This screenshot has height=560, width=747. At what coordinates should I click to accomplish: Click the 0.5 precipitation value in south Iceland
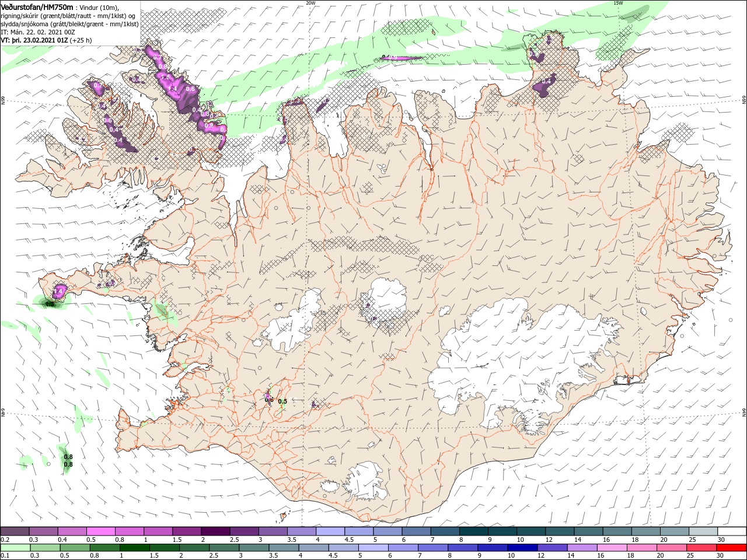pos(282,401)
